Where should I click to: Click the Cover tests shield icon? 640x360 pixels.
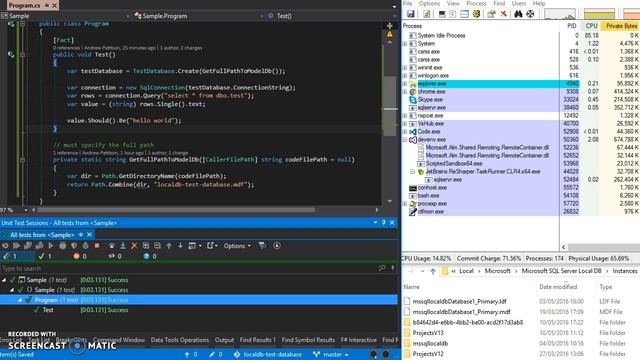coord(74,246)
